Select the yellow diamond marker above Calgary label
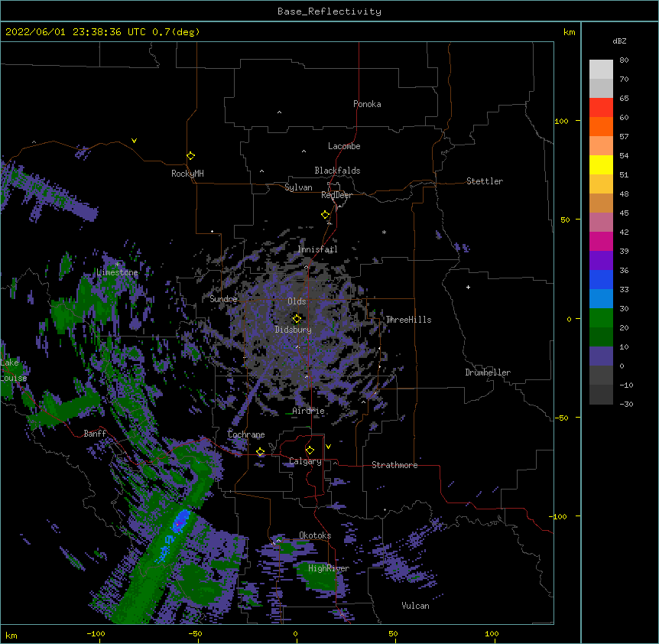Viewport: 659px width, 644px height. pos(310,450)
